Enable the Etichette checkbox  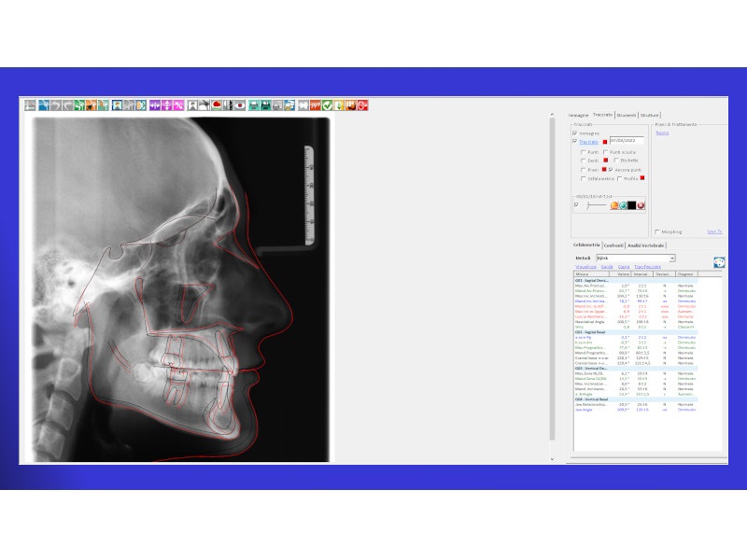616,161
